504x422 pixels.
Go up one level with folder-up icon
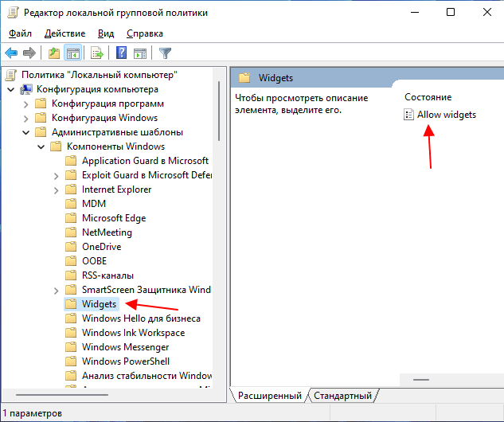pos(53,53)
